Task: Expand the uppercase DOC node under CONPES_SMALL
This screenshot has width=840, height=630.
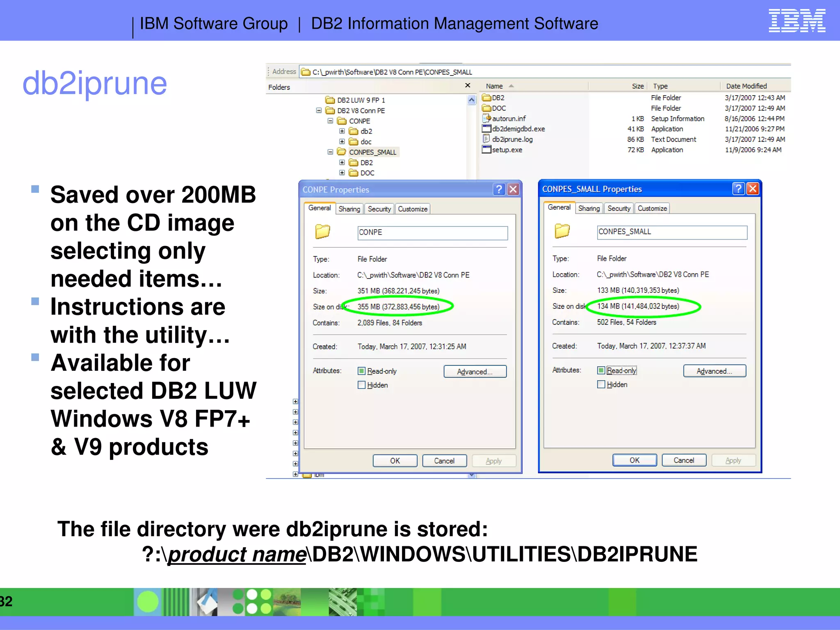Action: [x=342, y=173]
